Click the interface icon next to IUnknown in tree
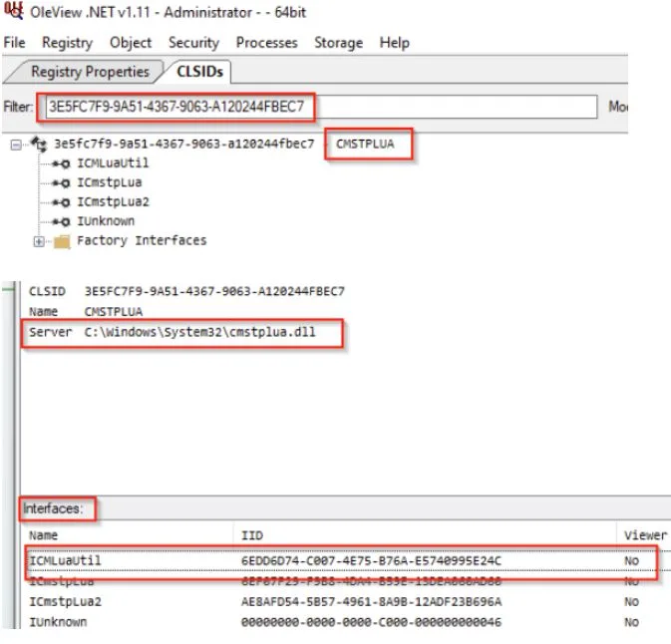Screen dimensions: 671x644 (61, 221)
